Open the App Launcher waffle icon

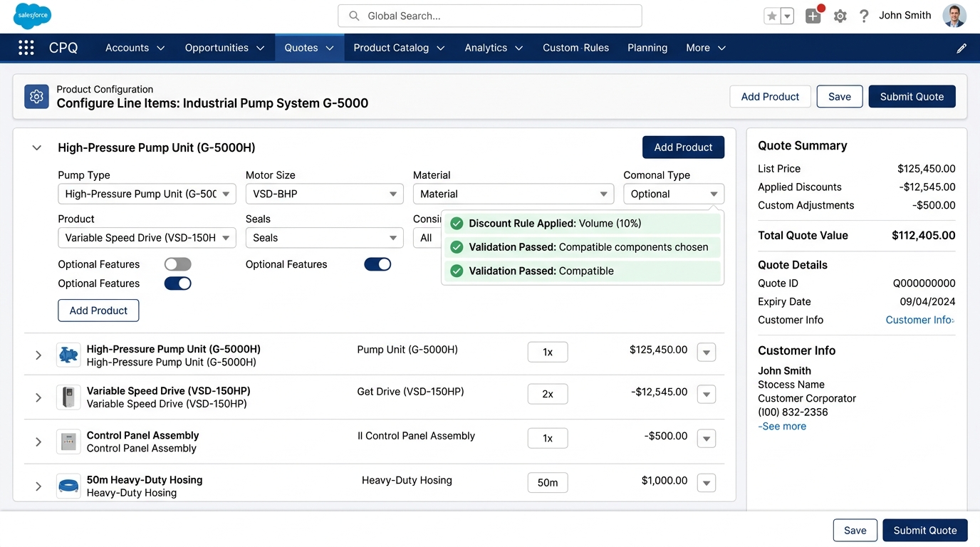[x=26, y=47]
